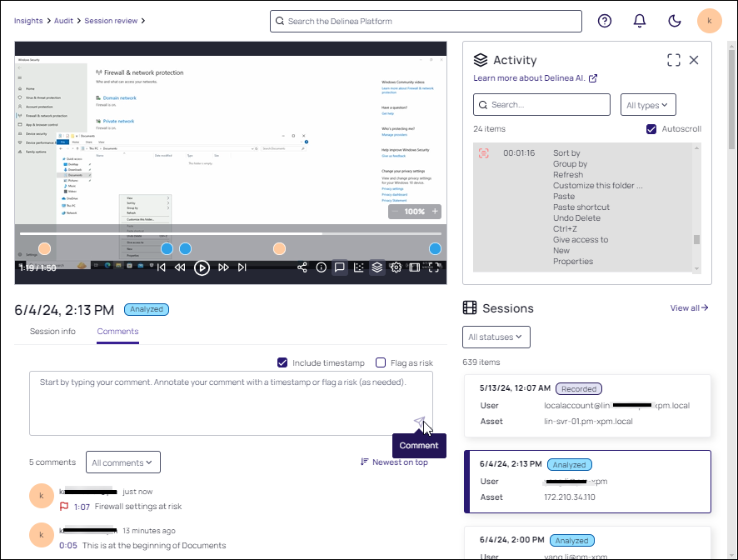Click into the comment text area
738x560 pixels.
pos(231,403)
